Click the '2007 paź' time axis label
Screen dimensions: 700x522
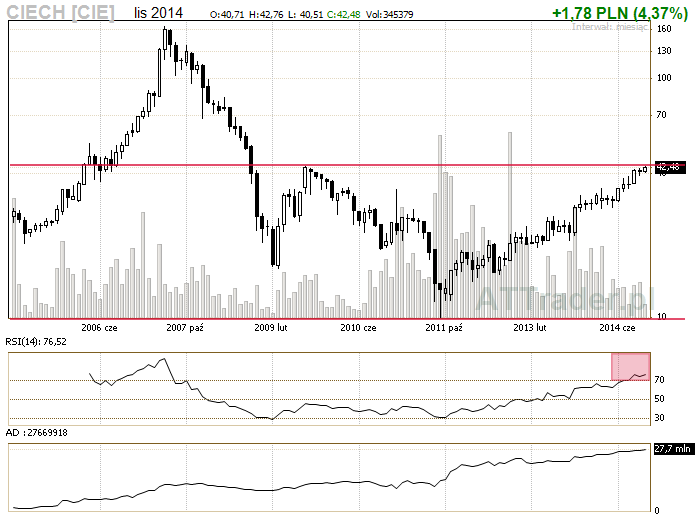(x=185, y=328)
